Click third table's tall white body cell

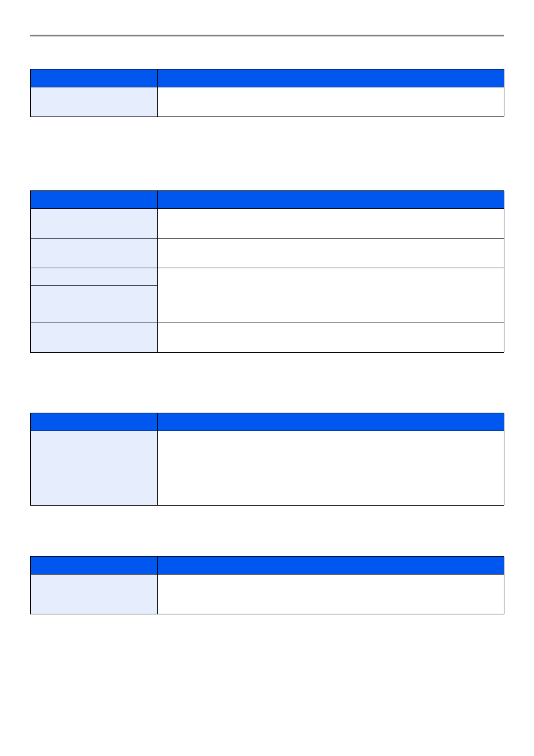pos(331,468)
